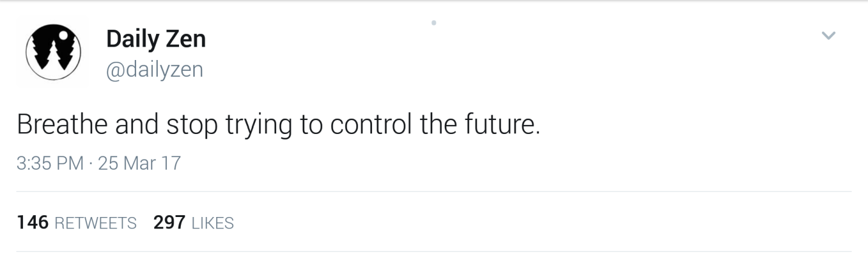Select the 146 retweets number
The height and width of the screenshot is (254, 868).
click(x=33, y=223)
